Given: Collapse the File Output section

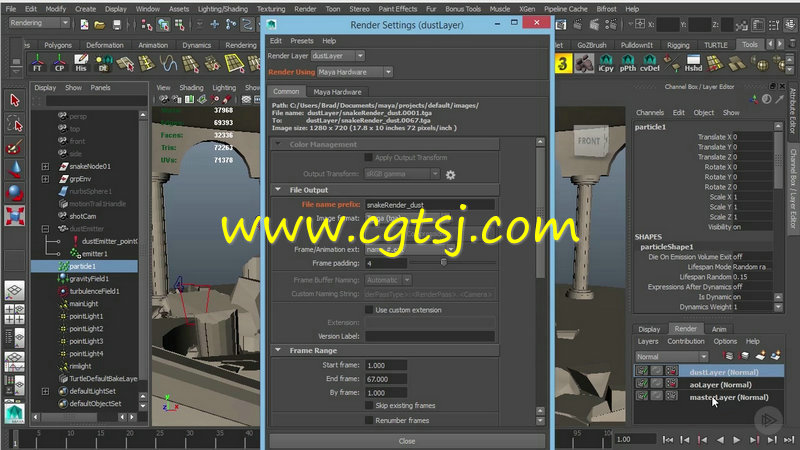Looking at the screenshot, I should click(x=278, y=190).
